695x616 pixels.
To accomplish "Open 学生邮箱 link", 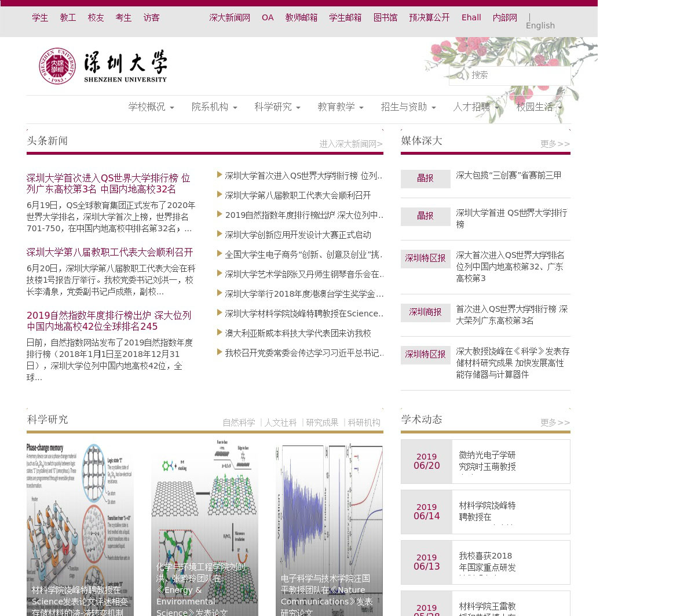I will (345, 18).
